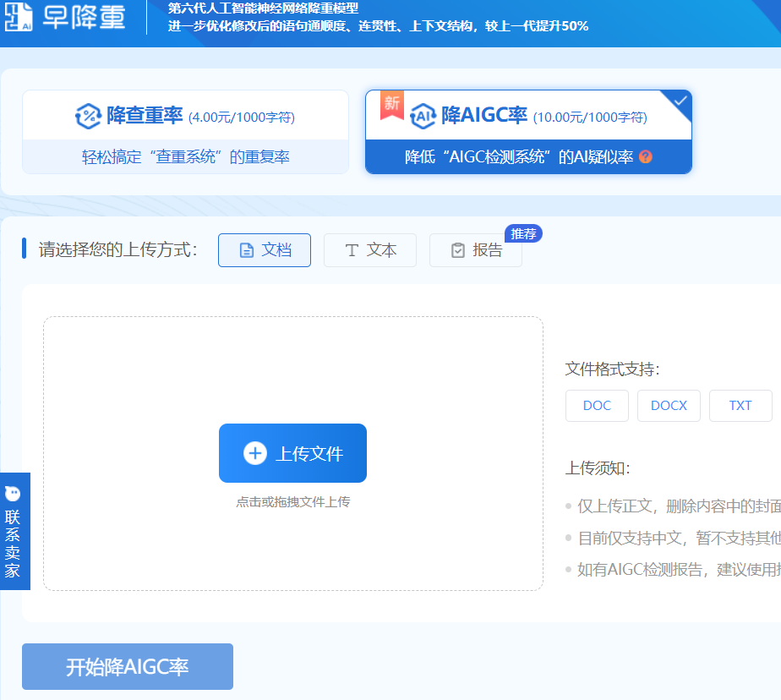Viewport: 781px width, 700px height.
Task: Click the AI hexagon icon beside 降AIGC率
Action: (423, 116)
